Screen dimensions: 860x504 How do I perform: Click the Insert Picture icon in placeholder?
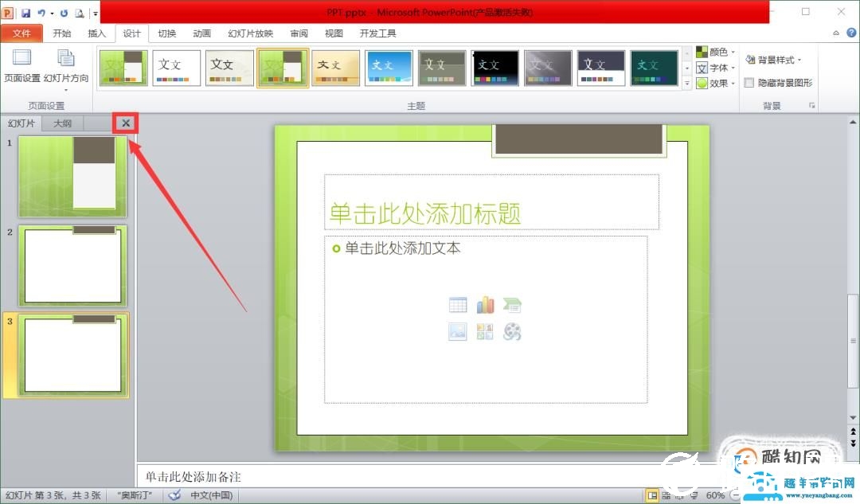(x=458, y=332)
